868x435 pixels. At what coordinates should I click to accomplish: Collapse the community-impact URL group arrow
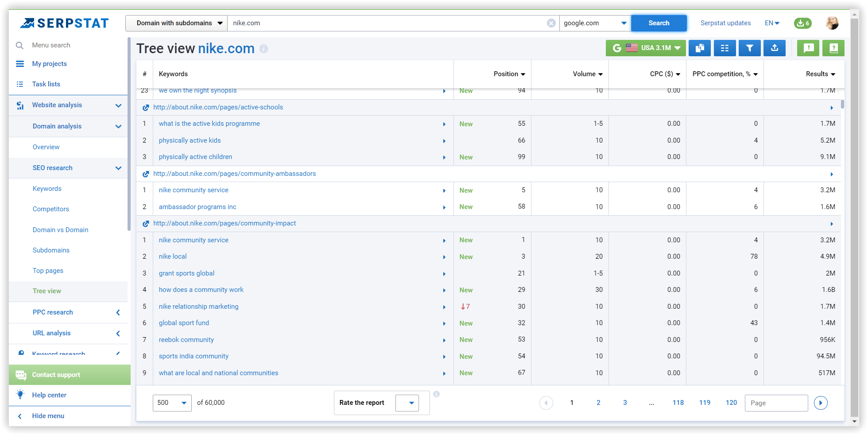(832, 224)
